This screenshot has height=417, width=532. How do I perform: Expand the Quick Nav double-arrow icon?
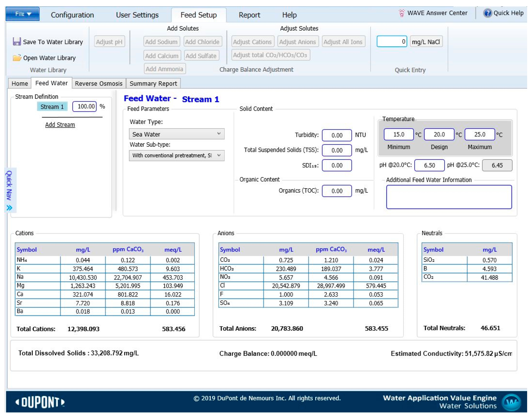9,208
